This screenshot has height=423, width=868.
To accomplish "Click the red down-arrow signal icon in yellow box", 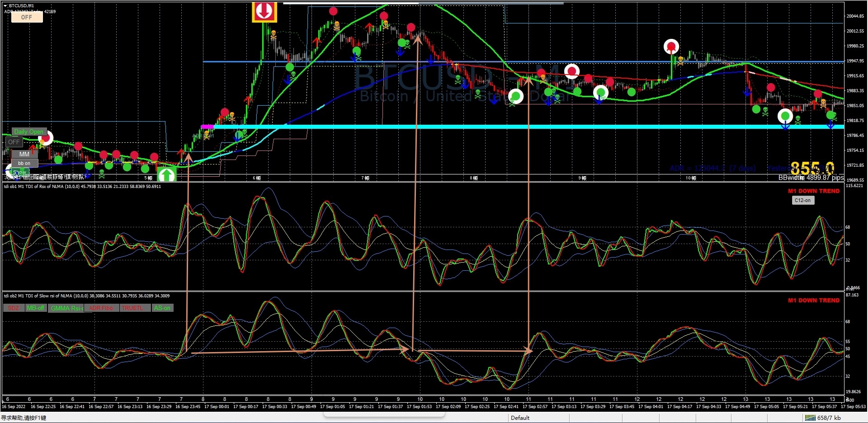I will click(264, 11).
